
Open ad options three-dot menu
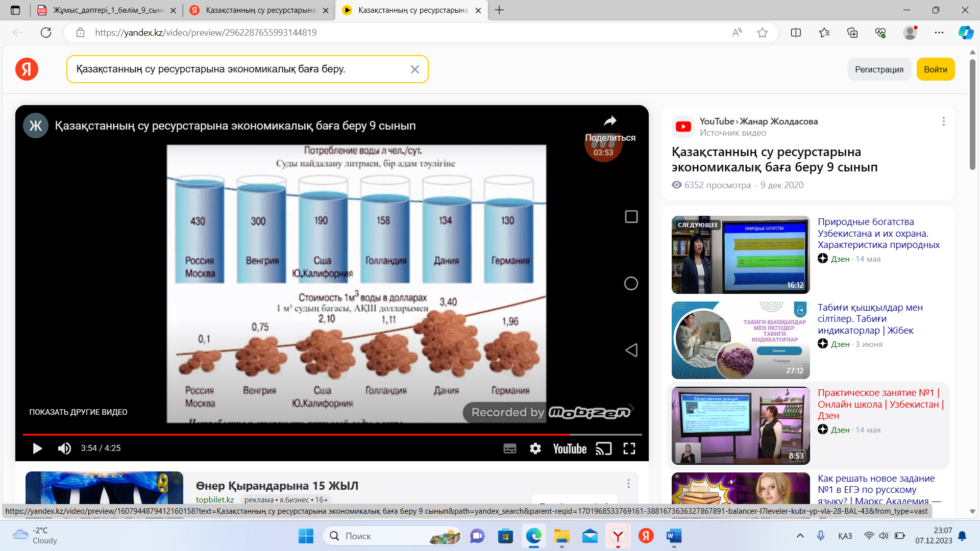(628, 484)
